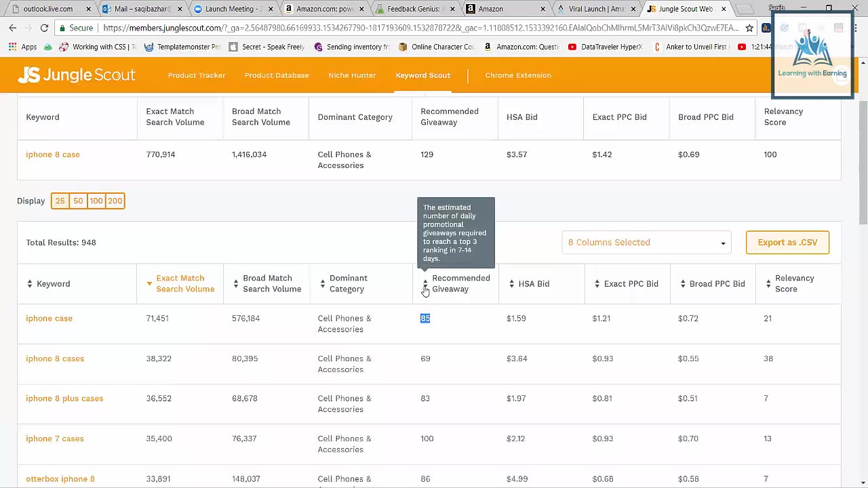868x488 pixels.
Task: Close the Launch Meeting tab
Action: 270,9
